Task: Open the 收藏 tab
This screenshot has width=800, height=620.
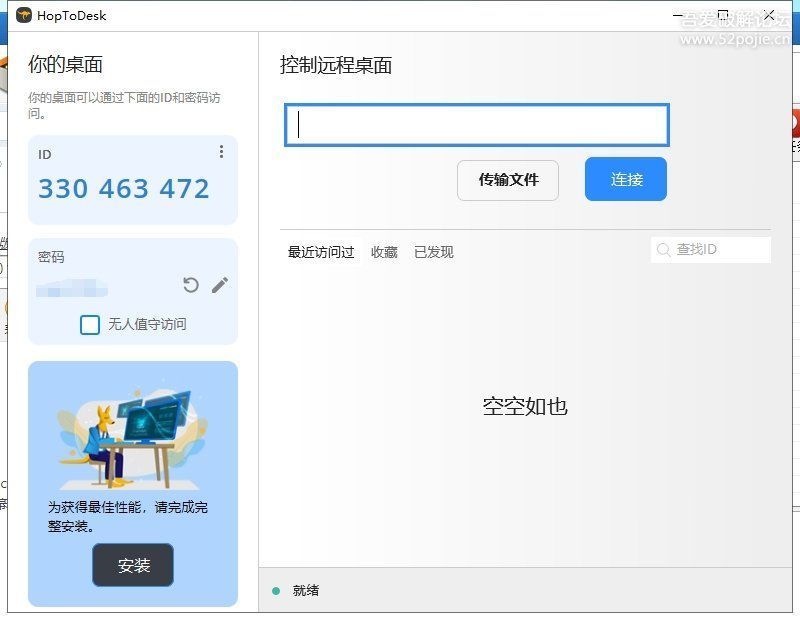Action: pyautogui.click(x=384, y=252)
